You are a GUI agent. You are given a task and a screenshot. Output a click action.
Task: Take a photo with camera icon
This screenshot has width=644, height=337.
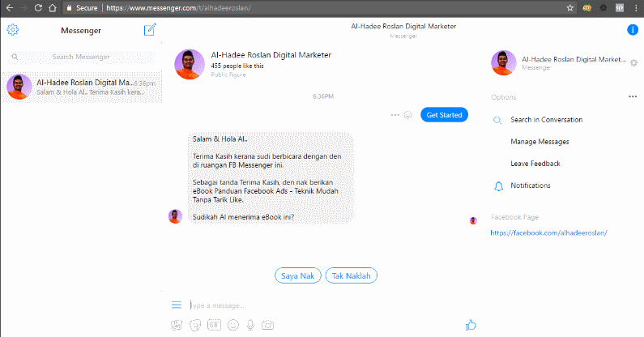(x=268, y=325)
